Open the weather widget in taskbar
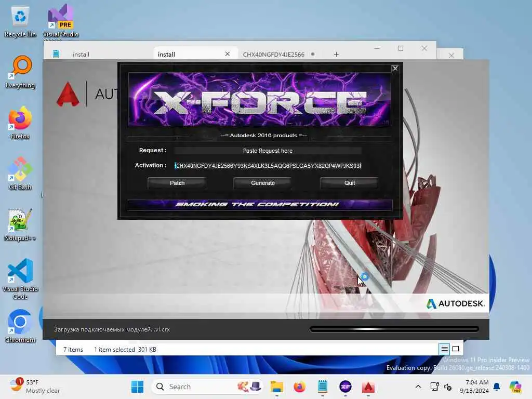Viewport: 532px width, 399px height. coord(35,387)
